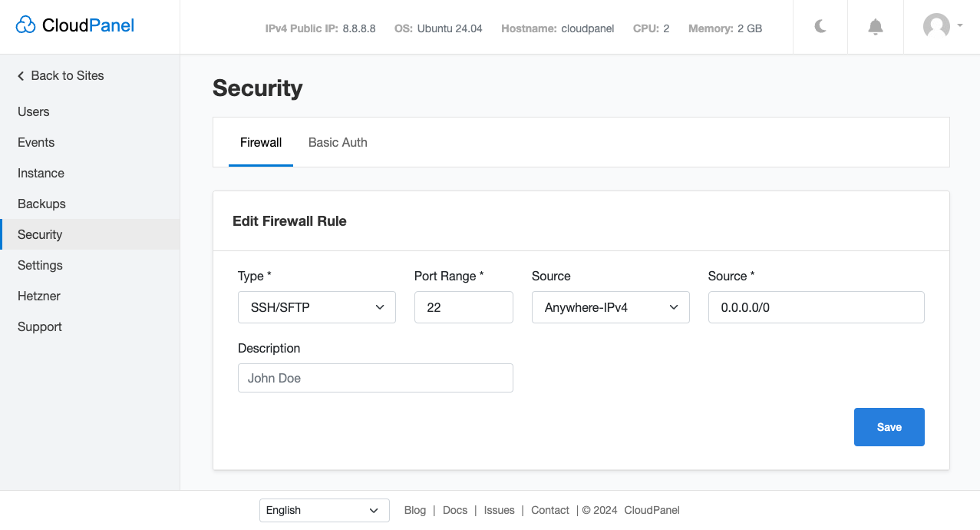Open the English language selector
The width and height of the screenshot is (980, 530).
tap(324, 510)
